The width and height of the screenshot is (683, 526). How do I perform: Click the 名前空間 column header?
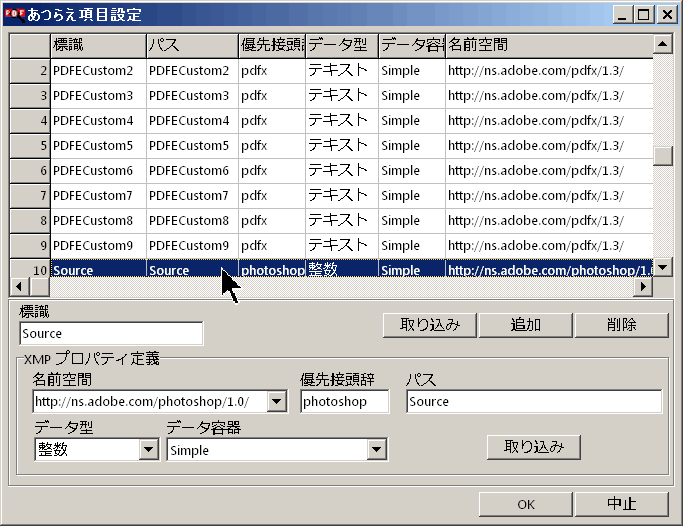pyautogui.click(x=548, y=46)
